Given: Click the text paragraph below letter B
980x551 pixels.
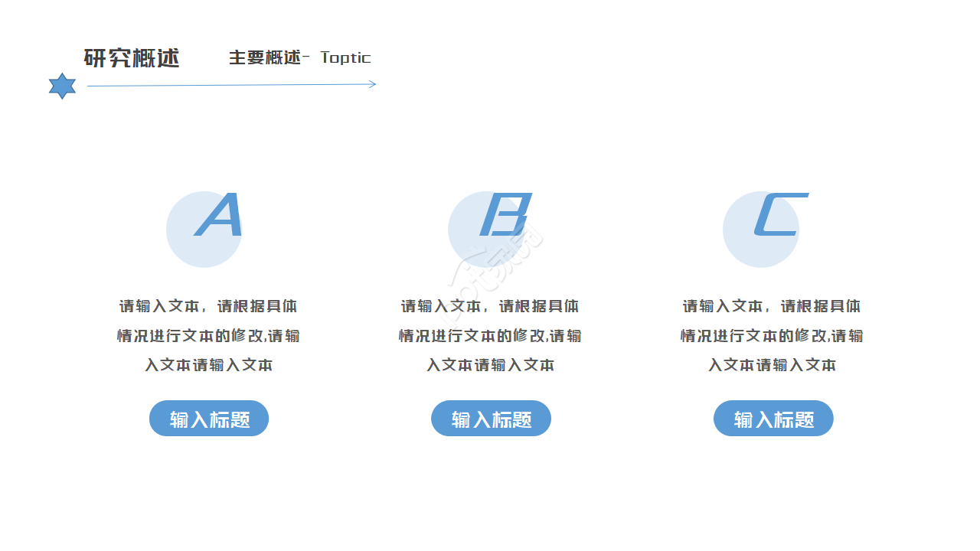Looking at the screenshot, I should (x=491, y=335).
